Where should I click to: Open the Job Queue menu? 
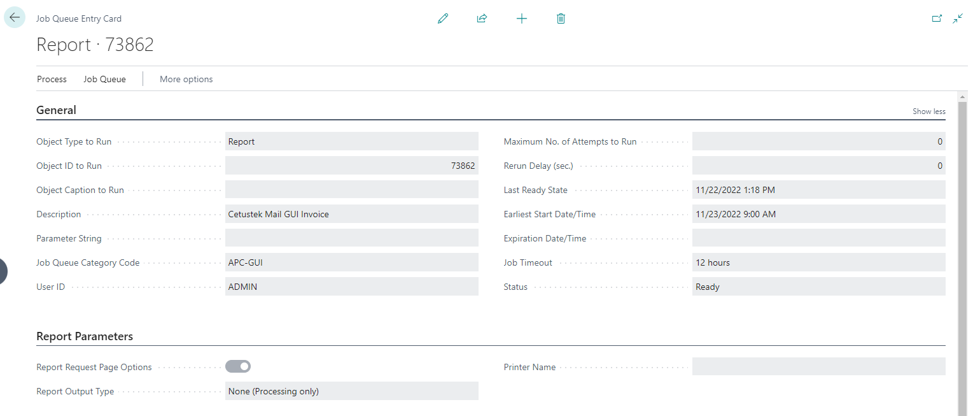[104, 79]
